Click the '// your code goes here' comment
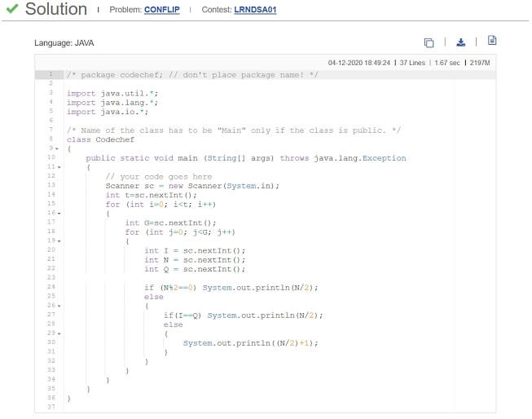 point(159,177)
